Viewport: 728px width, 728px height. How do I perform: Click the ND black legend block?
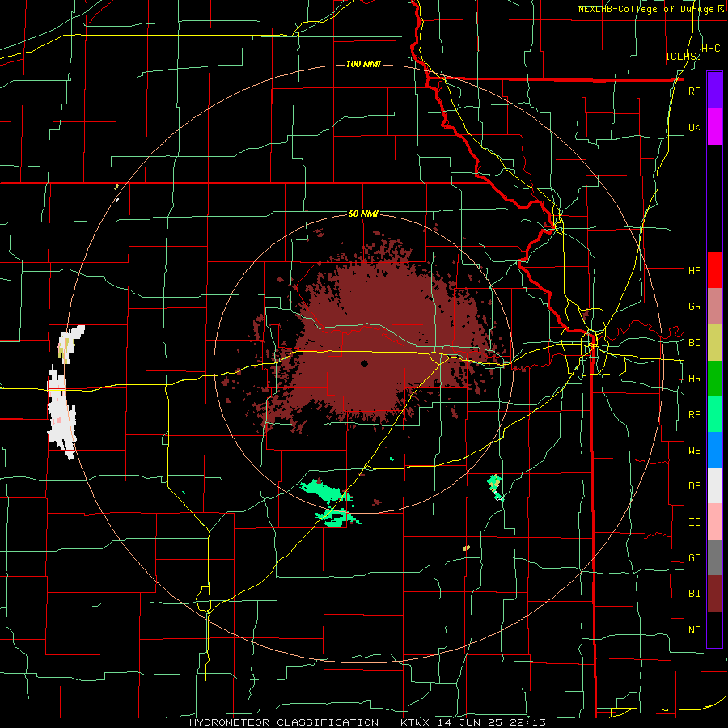tap(714, 629)
